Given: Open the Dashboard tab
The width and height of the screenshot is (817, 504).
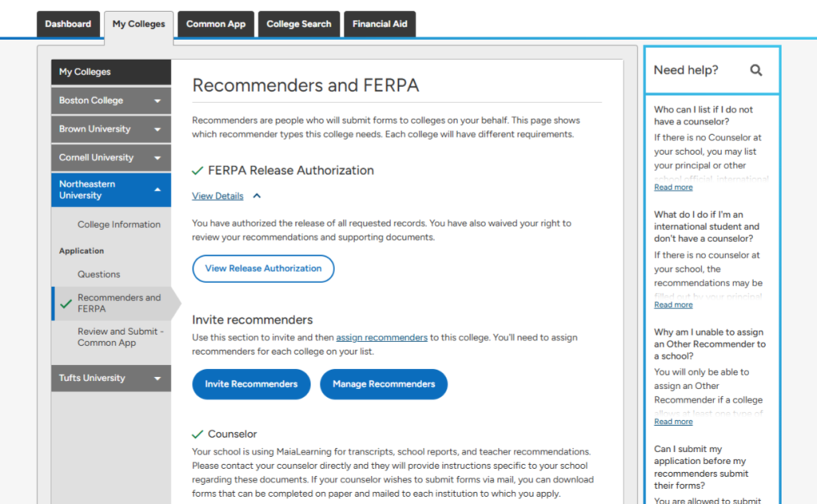Looking at the screenshot, I should click(69, 24).
